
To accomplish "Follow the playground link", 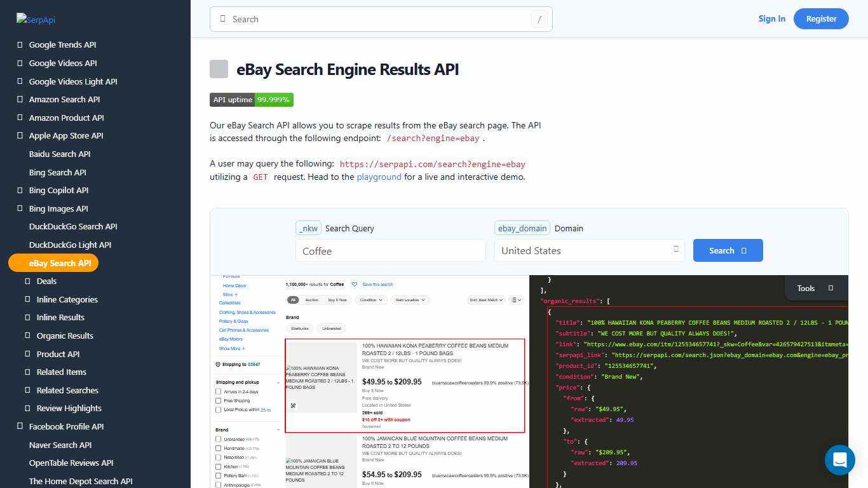I will (379, 177).
